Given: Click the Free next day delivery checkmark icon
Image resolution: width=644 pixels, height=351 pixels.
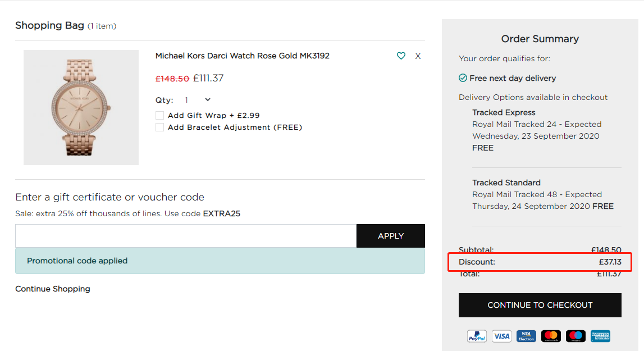Looking at the screenshot, I should coord(463,78).
